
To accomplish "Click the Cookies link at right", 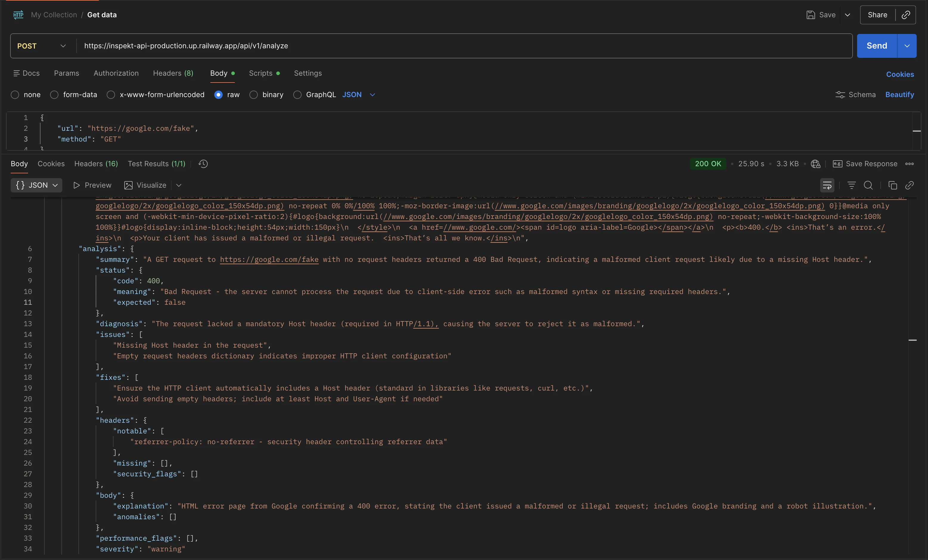I will (900, 74).
